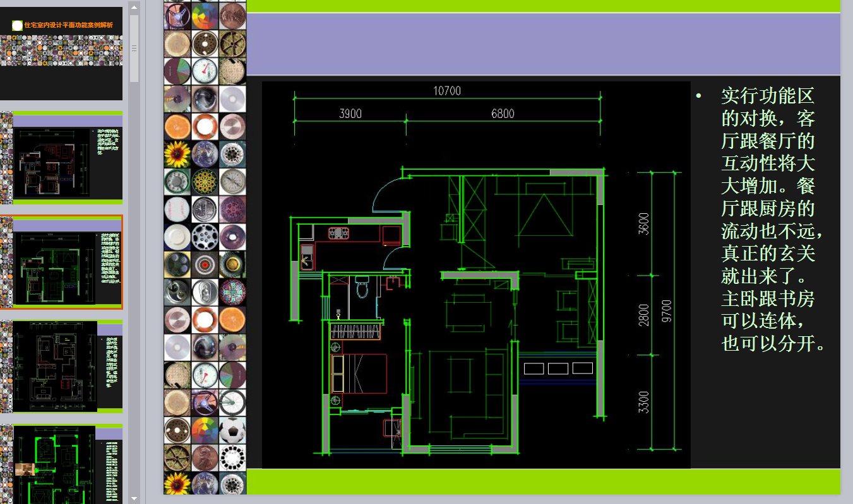853x504 pixels.
Task: Click the text line "也可以分开。"
Action: click(x=773, y=343)
